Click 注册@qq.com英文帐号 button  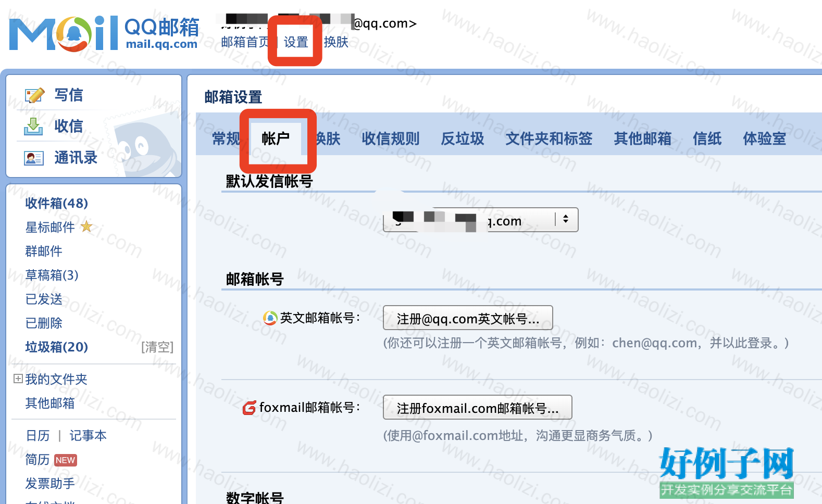(x=468, y=318)
